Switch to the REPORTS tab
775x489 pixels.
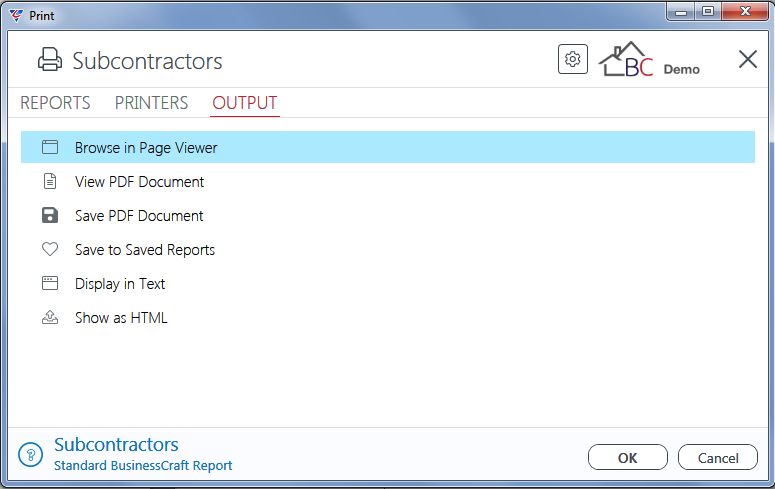pyautogui.click(x=55, y=103)
